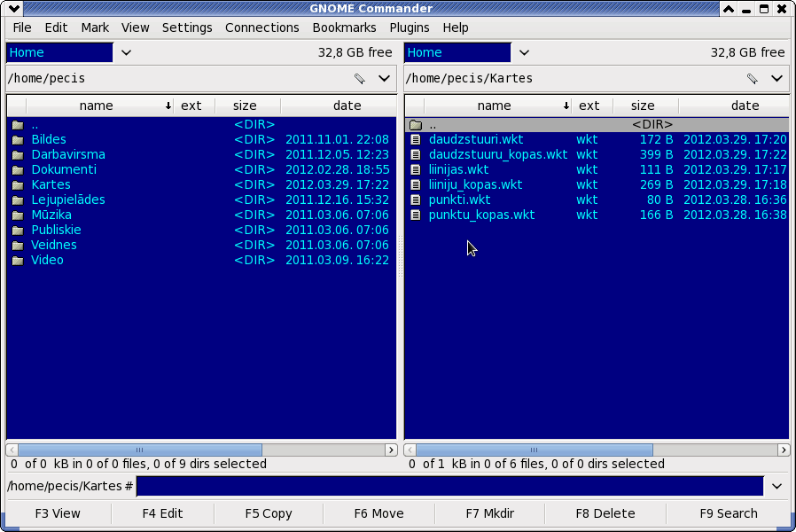Click the Kartes folder icon
796x532 pixels.
coord(18,184)
